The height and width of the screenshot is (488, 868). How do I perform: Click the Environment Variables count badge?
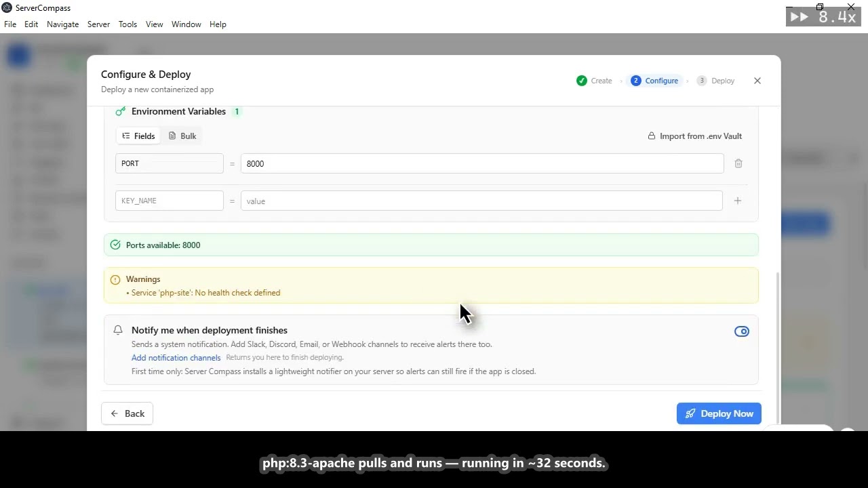pos(237,111)
